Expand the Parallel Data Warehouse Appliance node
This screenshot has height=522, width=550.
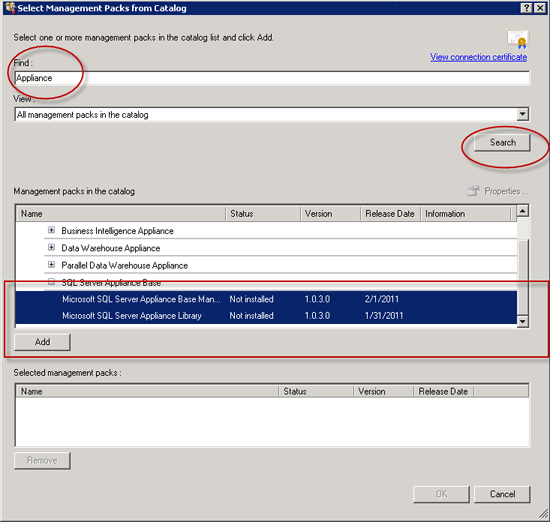click(x=51, y=265)
